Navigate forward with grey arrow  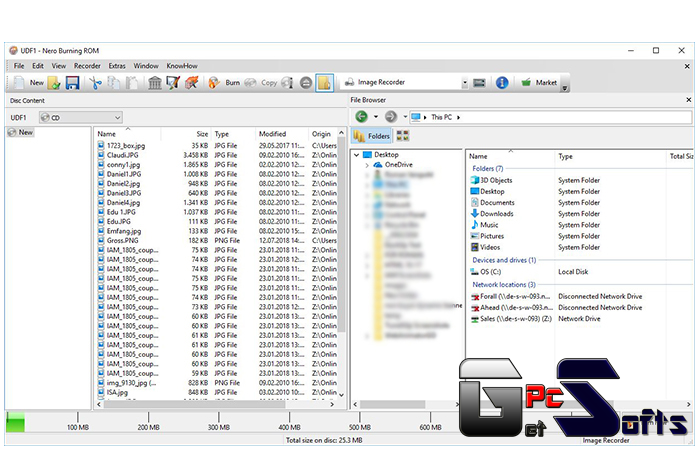coord(391,117)
